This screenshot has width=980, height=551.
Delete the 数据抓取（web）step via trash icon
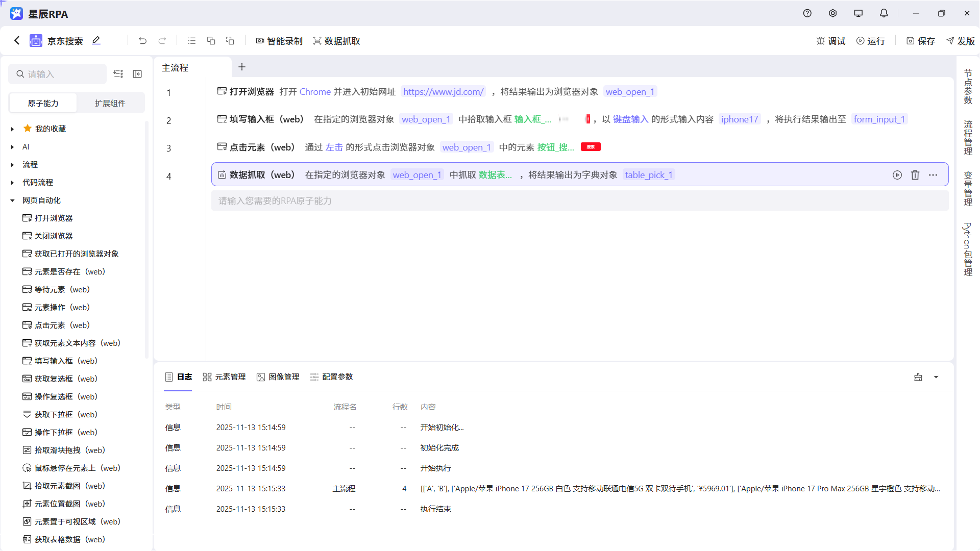[x=915, y=174]
